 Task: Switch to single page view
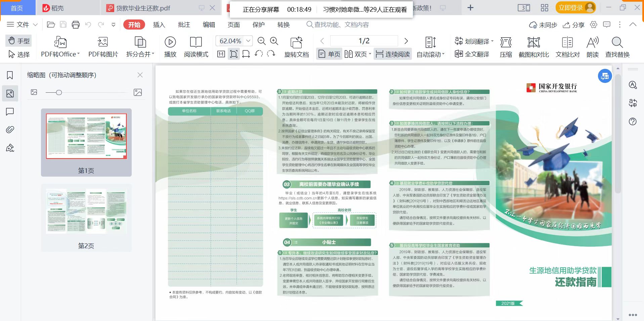click(329, 54)
